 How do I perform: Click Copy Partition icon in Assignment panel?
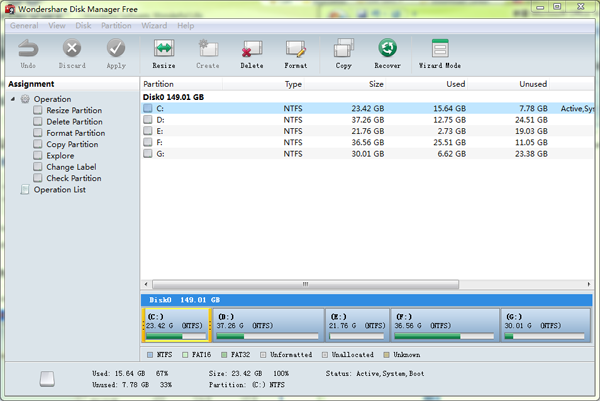(38, 144)
